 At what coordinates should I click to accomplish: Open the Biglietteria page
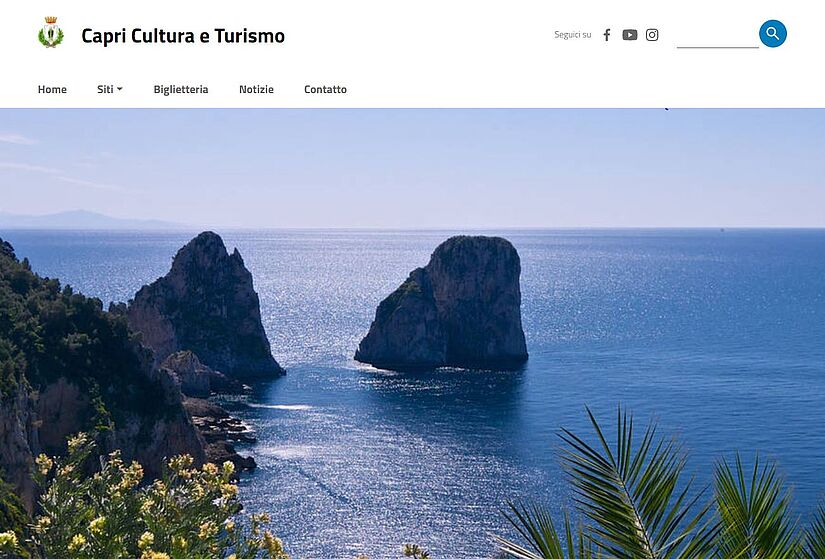181,89
